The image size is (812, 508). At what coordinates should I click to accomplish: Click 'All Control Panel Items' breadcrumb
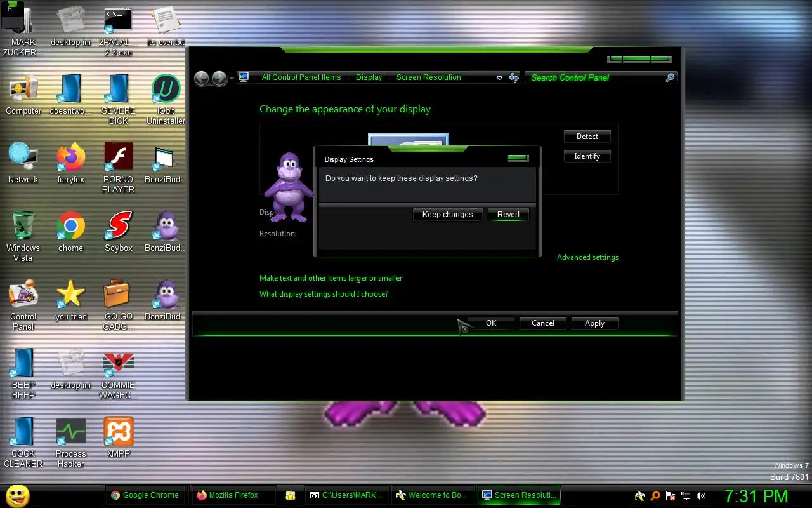pos(301,77)
